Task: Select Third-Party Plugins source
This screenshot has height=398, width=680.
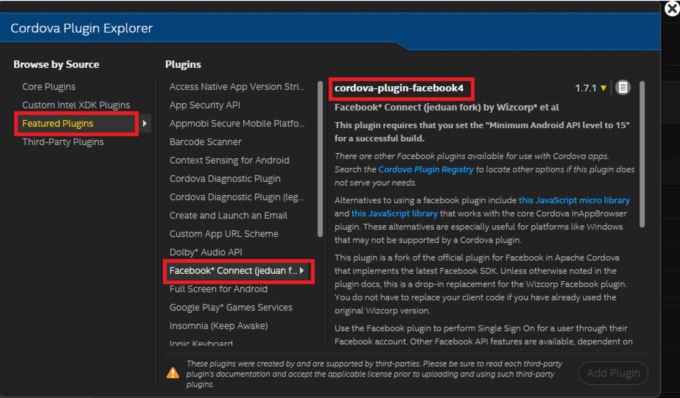Action: [63, 142]
